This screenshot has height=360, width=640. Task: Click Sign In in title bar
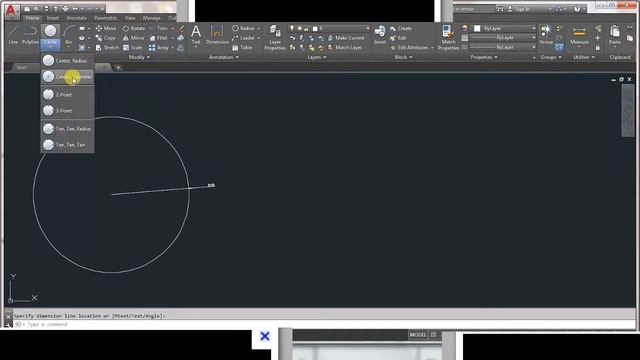click(x=519, y=9)
